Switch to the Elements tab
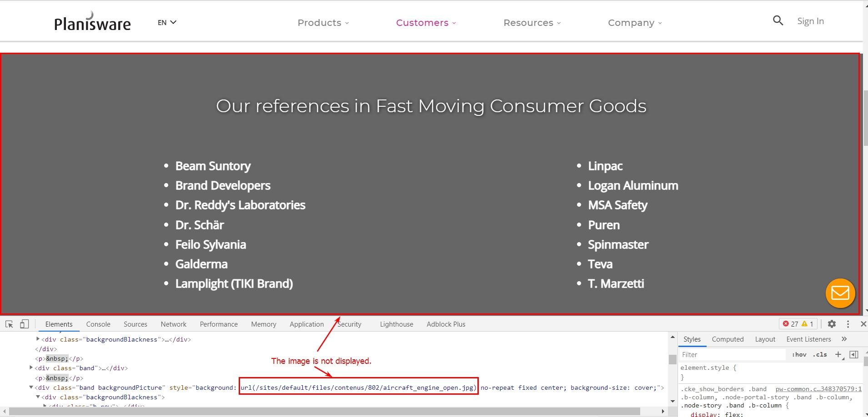This screenshot has width=868, height=417. point(59,324)
